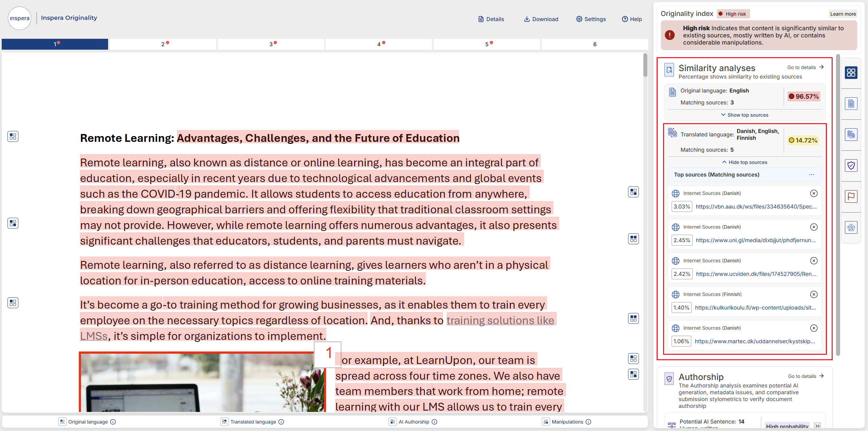The height and width of the screenshot is (431, 868).
Task: Click the document vertical scrollbar
Action: click(x=645, y=65)
